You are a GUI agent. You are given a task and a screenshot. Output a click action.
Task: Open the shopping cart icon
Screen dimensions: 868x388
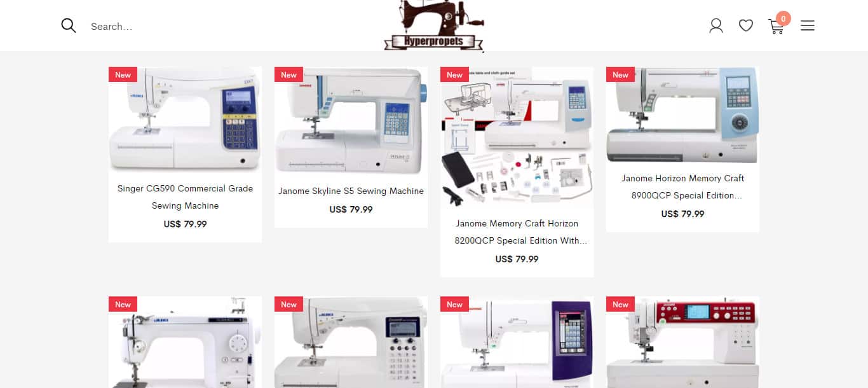776,27
